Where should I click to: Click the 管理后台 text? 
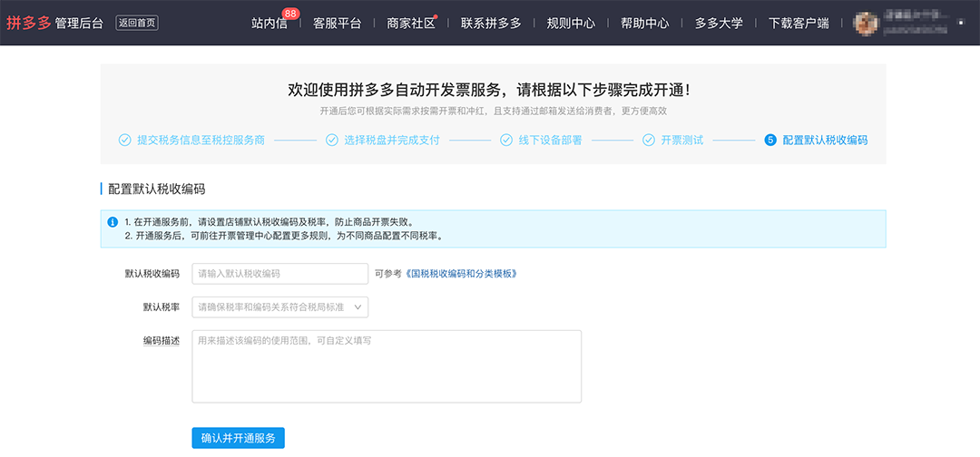(x=79, y=24)
